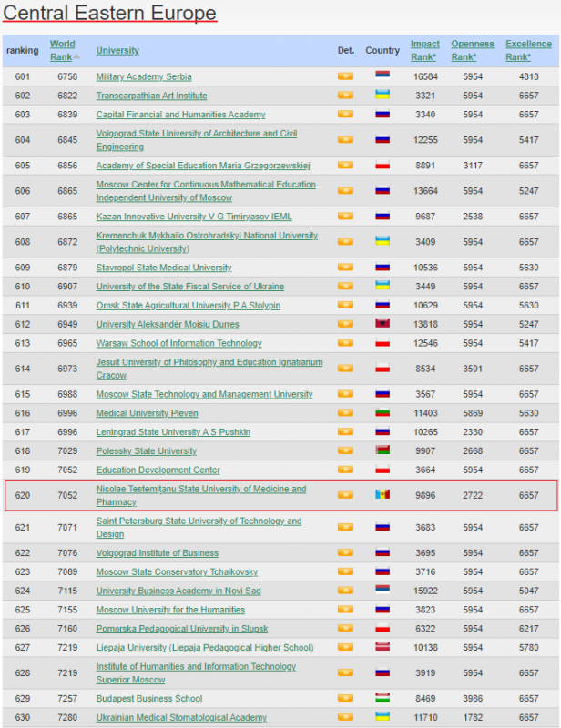The height and width of the screenshot is (728, 561).
Task: Click details icon for Ukrainian Medical Stomatological Academy
Action: [x=345, y=718]
